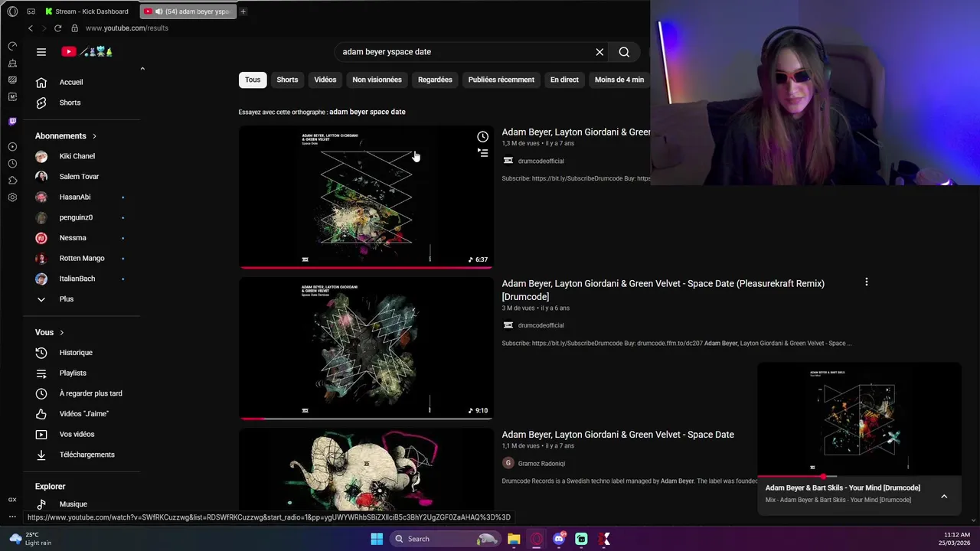Open the settings gear icon in Opera sidebar
980x551 pixels.
(12, 197)
